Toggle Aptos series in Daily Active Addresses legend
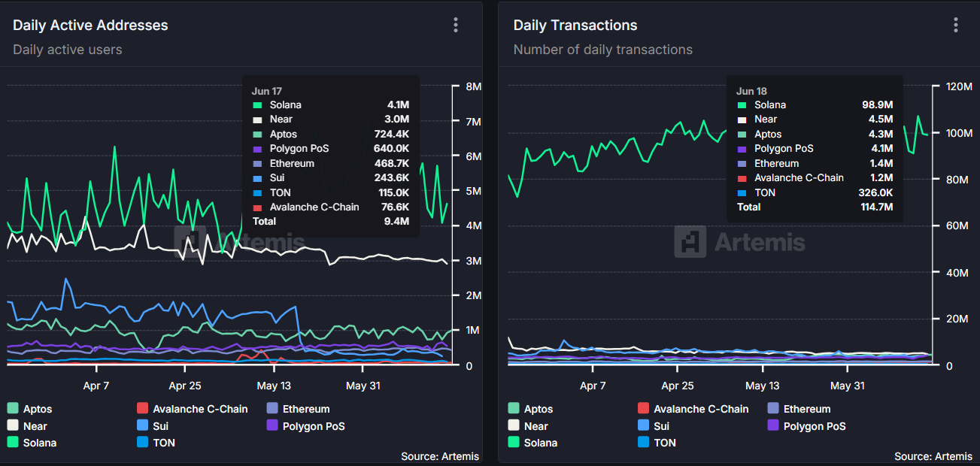 point(30,409)
